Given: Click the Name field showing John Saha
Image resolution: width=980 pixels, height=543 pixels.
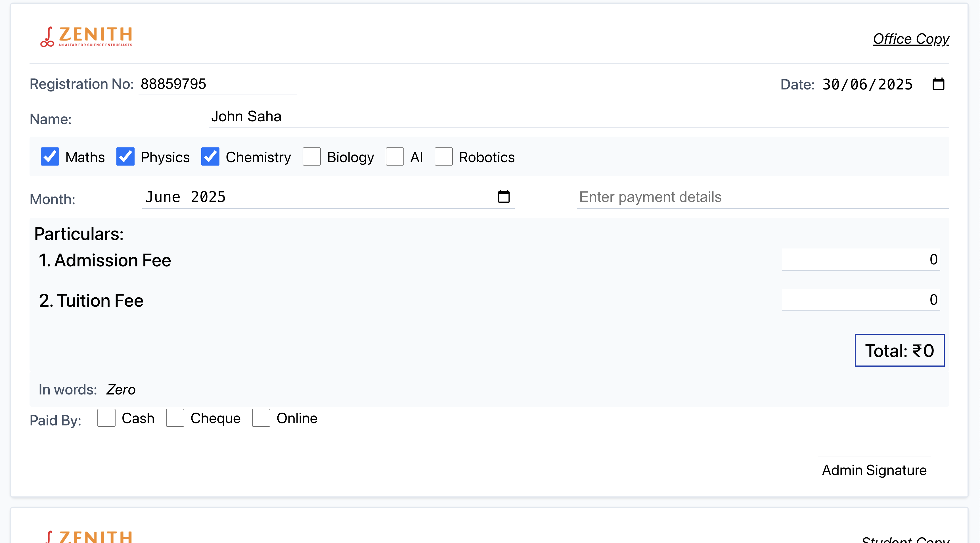Looking at the screenshot, I should click(578, 116).
